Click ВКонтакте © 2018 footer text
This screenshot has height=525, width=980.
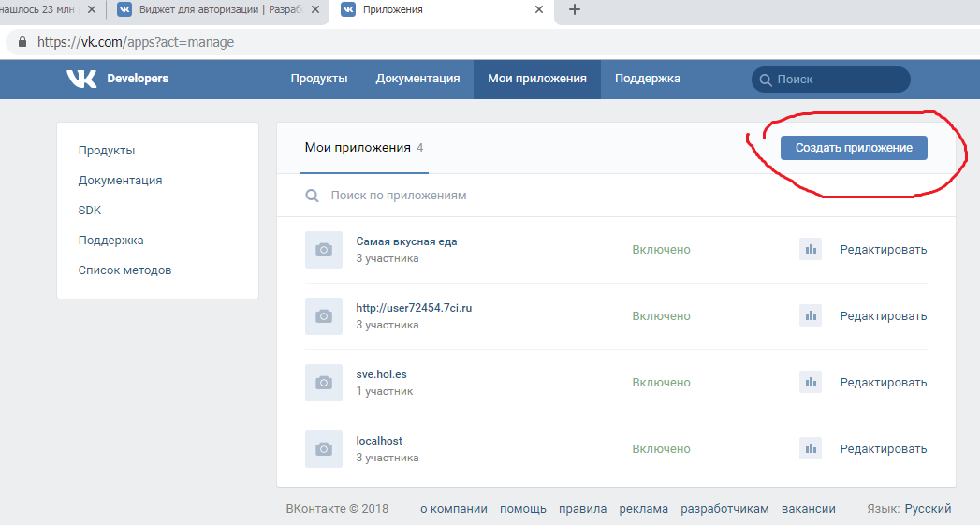(x=337, y=509)
